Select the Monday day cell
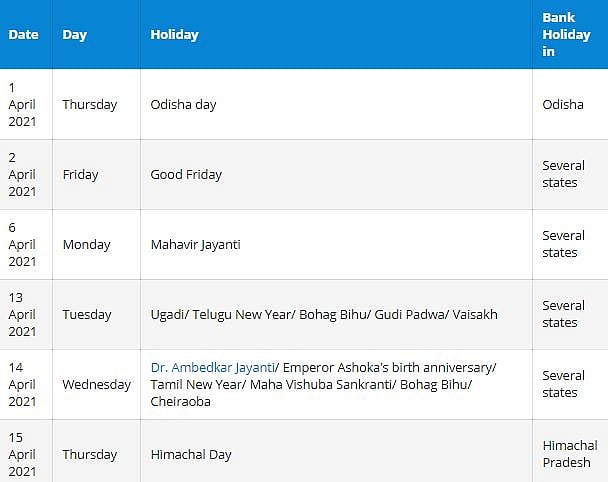The image size is (608, 482). click(x=86, y=245)
